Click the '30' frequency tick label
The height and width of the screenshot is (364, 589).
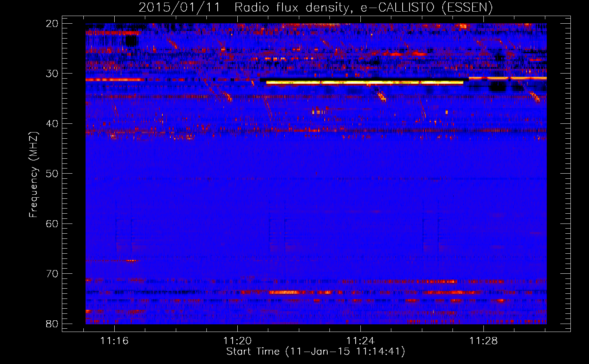pos(52,74)
